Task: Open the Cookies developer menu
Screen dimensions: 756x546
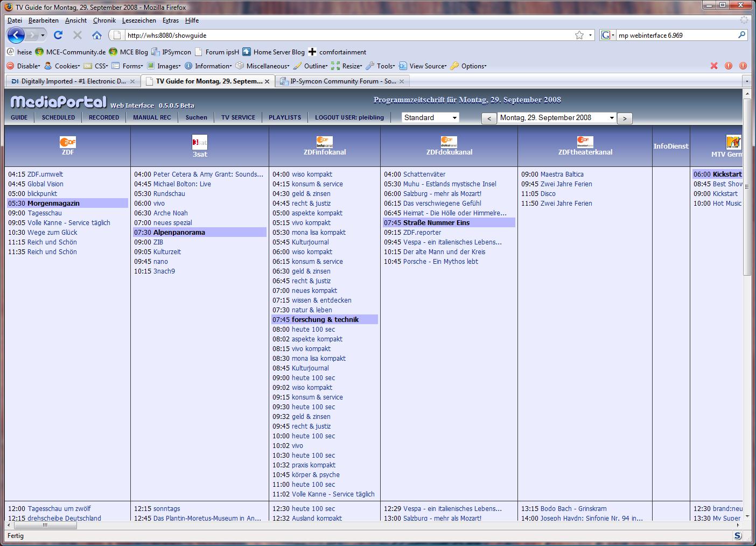Action: coord(62,66)
